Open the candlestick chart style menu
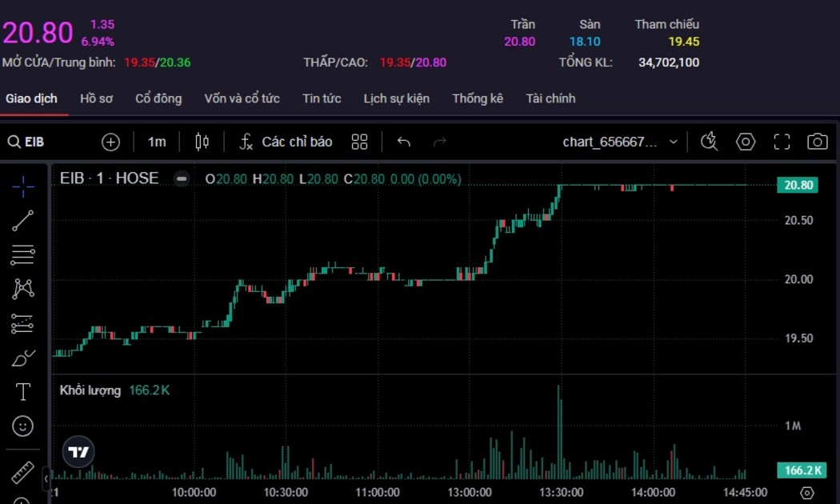 [x=202, y=142]
